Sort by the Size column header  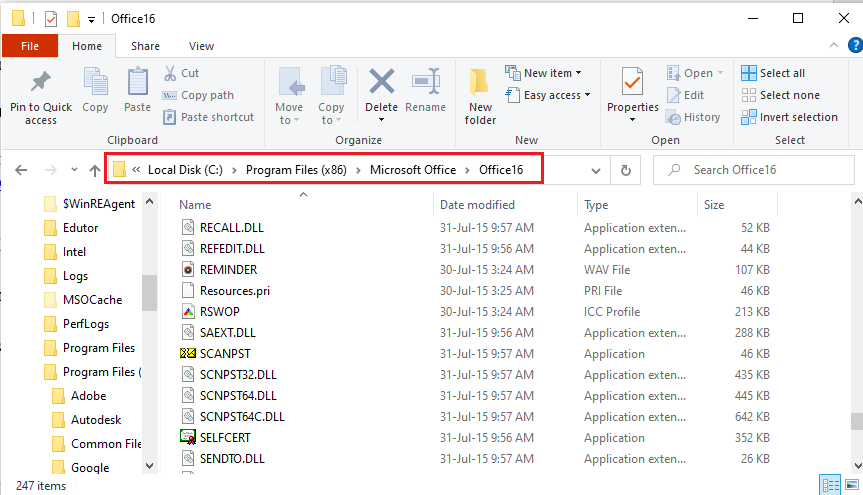738,205
